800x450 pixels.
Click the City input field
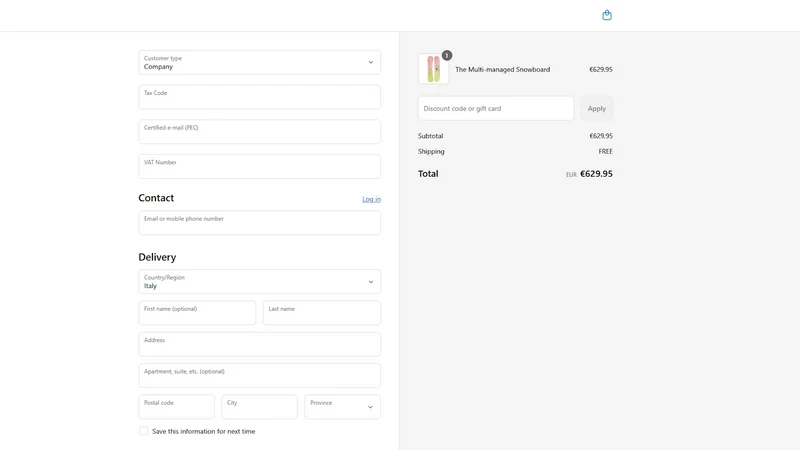[x=259, y=407]
